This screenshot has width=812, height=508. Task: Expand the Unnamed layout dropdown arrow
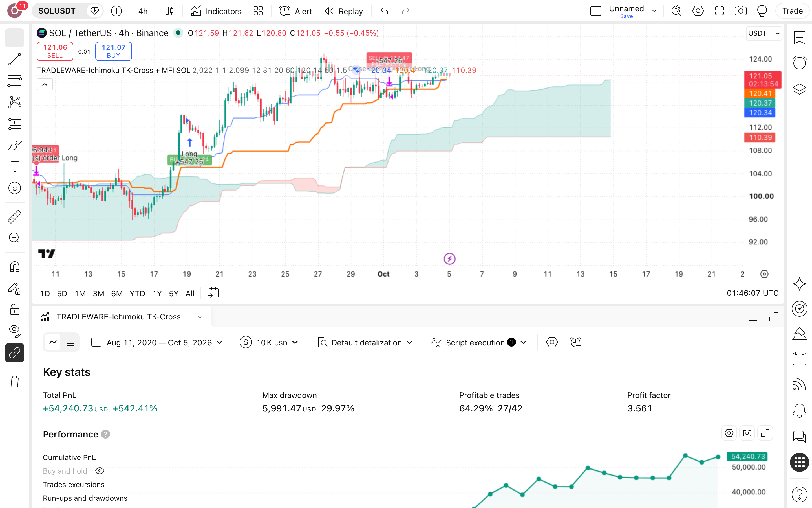click(654, 11)
